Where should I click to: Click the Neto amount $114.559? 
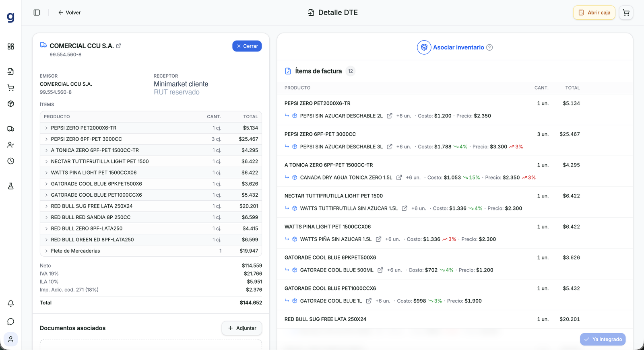click(x=252, y=266)
